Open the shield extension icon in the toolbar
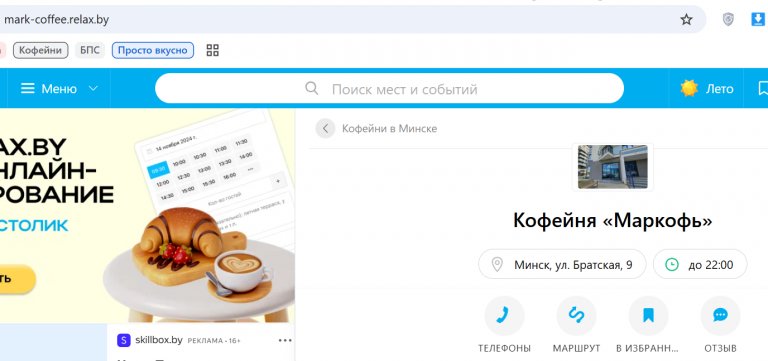This screenshot has height=361, width=768. pyautogui.click(x=728, y=20)
